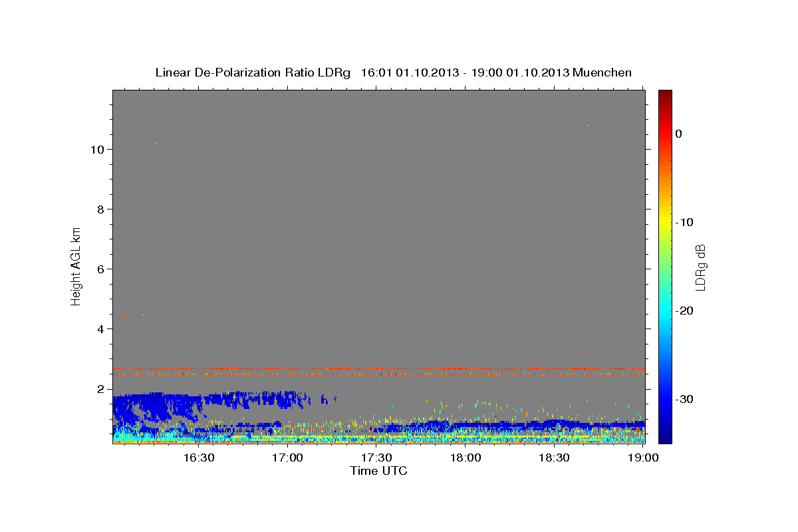Click the time tick label '17:30'

(376, 458)
